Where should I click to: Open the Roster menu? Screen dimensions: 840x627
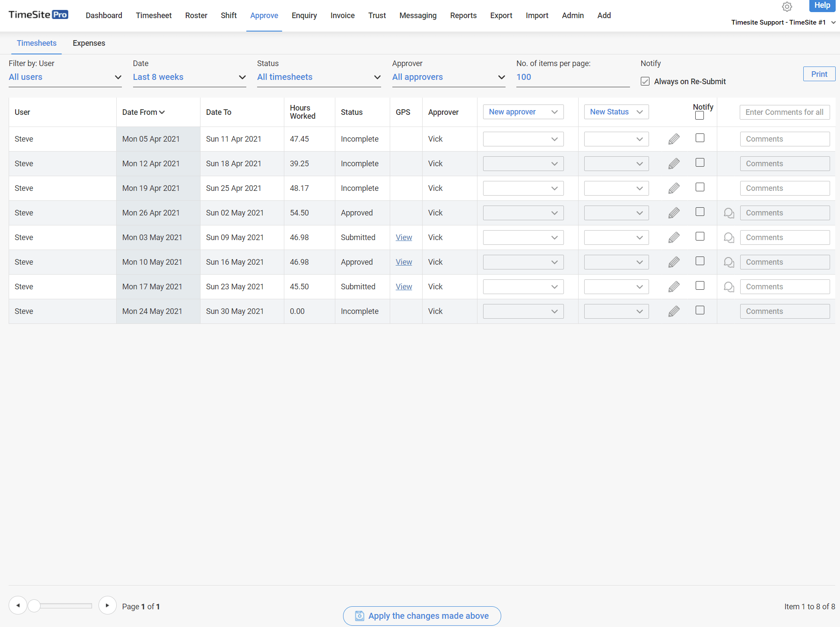196,16
